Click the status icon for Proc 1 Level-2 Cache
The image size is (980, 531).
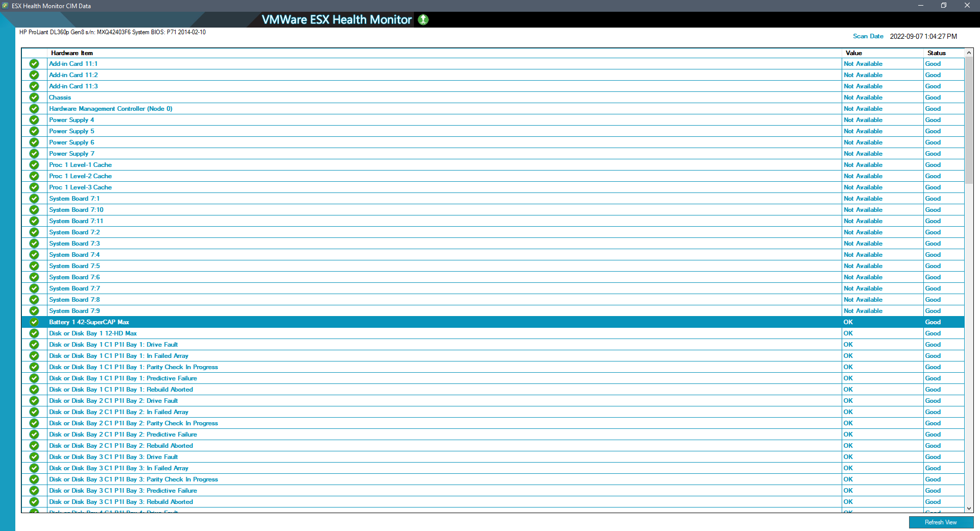click(34, 176)
